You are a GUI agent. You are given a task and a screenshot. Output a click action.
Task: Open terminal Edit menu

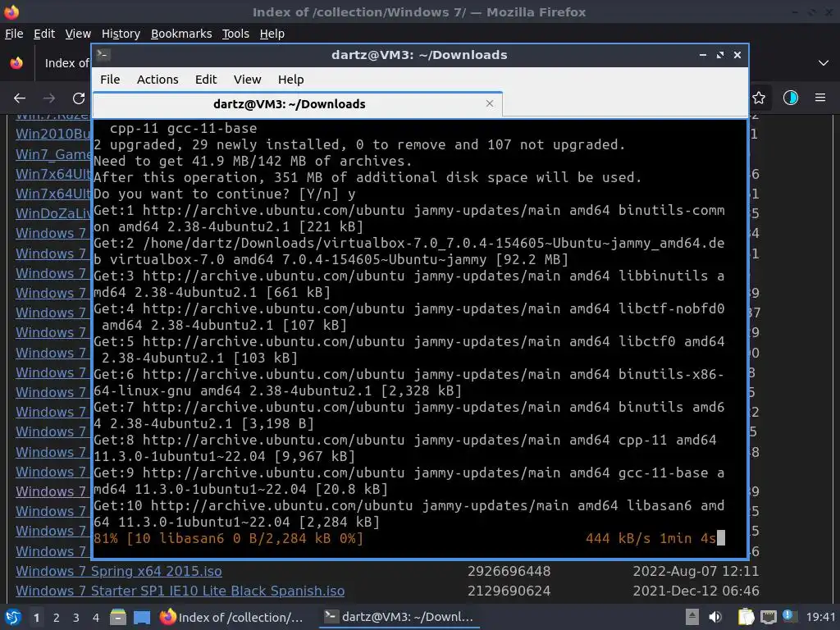(x=206, y=80)
